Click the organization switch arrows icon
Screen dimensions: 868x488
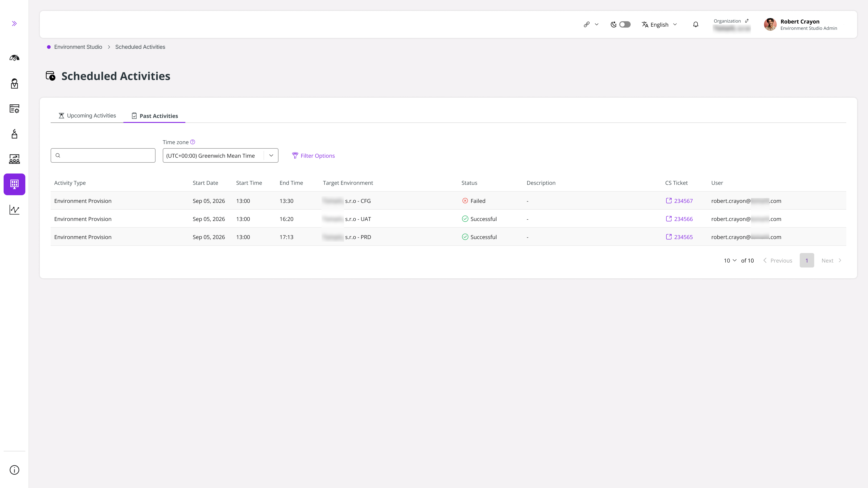coord(747,21)
